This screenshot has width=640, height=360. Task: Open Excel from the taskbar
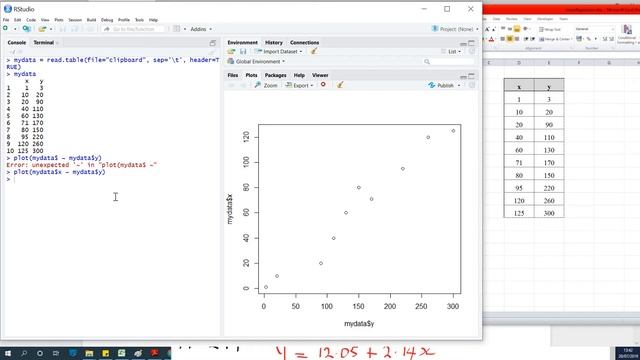pyautogui.click(x=122, y=353)
